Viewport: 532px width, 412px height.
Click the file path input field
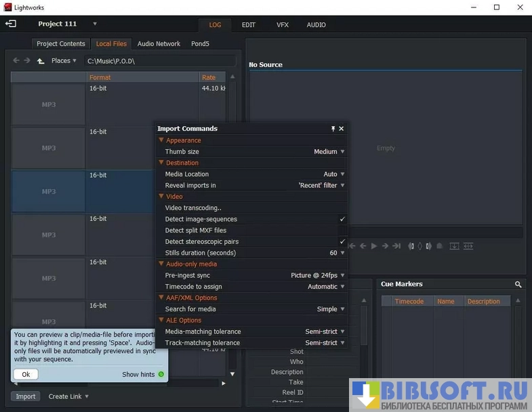[160, 61]
